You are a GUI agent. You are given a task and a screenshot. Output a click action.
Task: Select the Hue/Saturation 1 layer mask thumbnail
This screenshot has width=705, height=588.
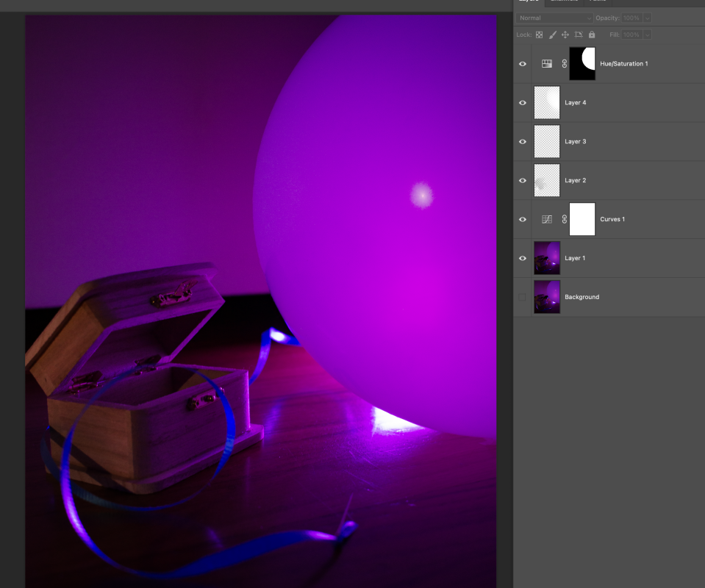coord(582,64)
